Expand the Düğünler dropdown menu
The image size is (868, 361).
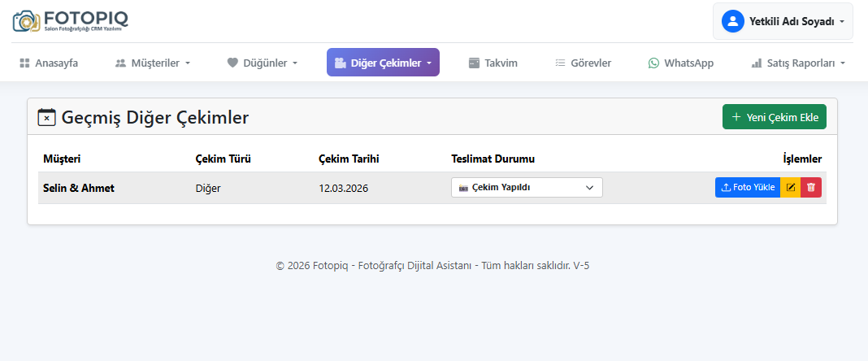pos(263,63)
